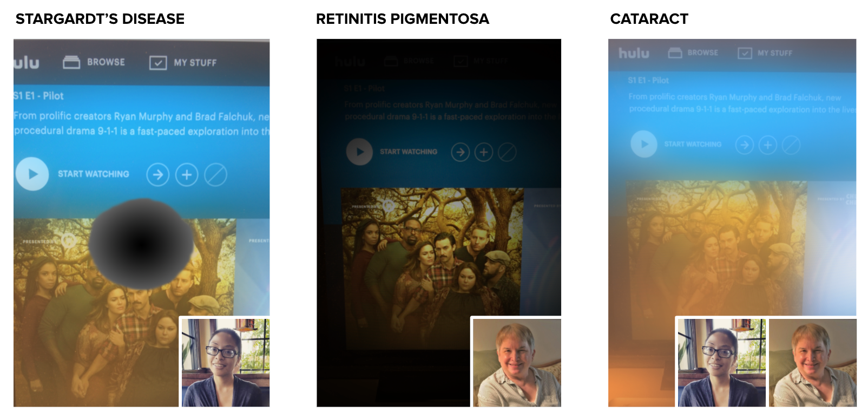Click the arrow circle icon in Cataract panel
Viewport: 868px width, 418px height.
(745, 145)
